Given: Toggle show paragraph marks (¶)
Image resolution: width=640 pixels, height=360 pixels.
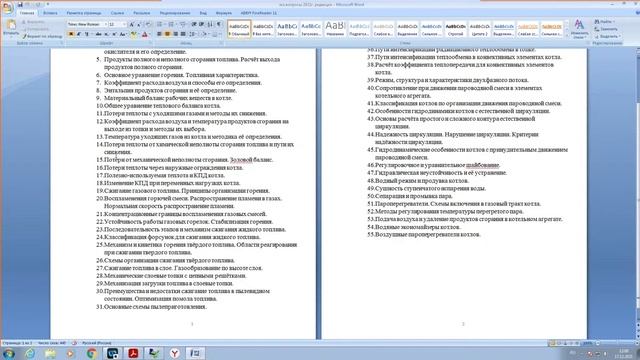Looking at the screenshot, I should tap(219, 24).
